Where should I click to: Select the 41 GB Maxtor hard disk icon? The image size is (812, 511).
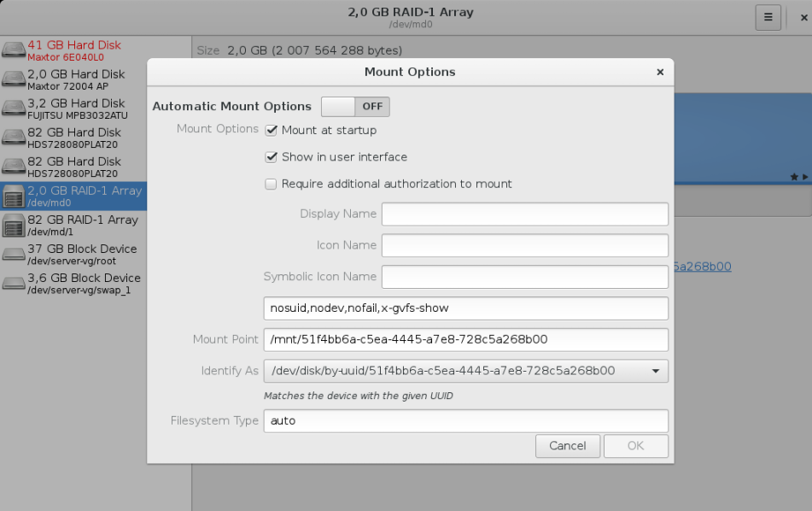pyautogui.click(x=14, y=50)
